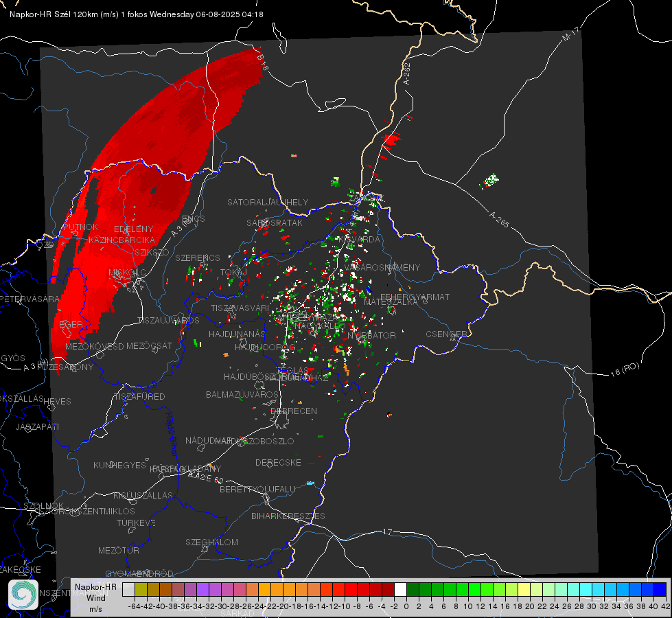Select the MEZŐTÚR town label

pyautogui.click(x=119, y=550)
